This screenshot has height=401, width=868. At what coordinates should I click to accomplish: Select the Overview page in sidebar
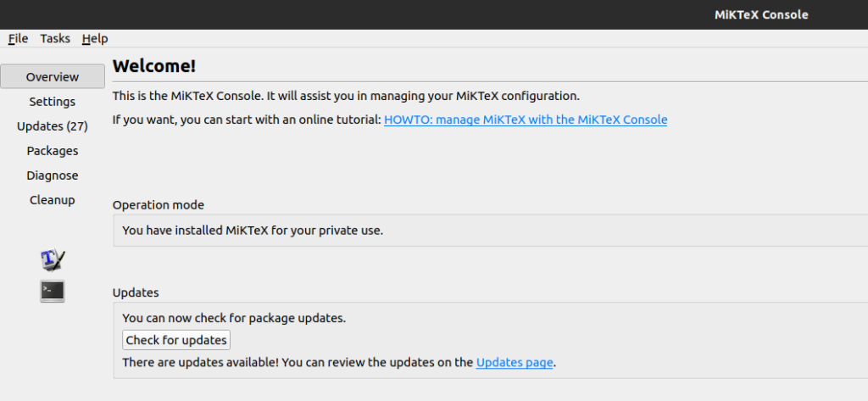click(53, 76)
